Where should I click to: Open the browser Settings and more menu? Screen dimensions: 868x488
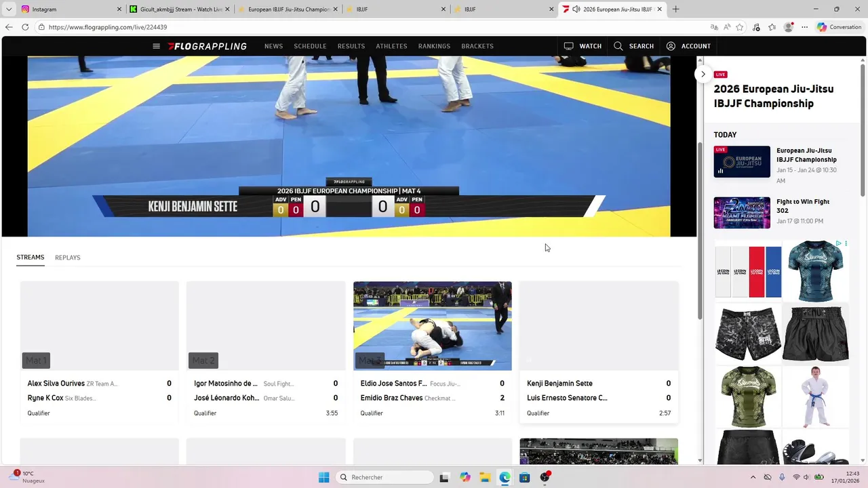tap(805, 27)
